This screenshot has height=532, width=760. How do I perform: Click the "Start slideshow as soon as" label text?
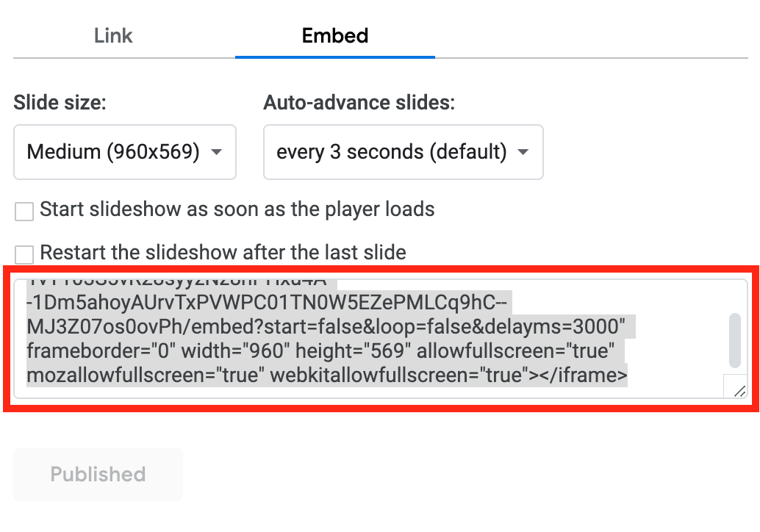click(237, 209)
